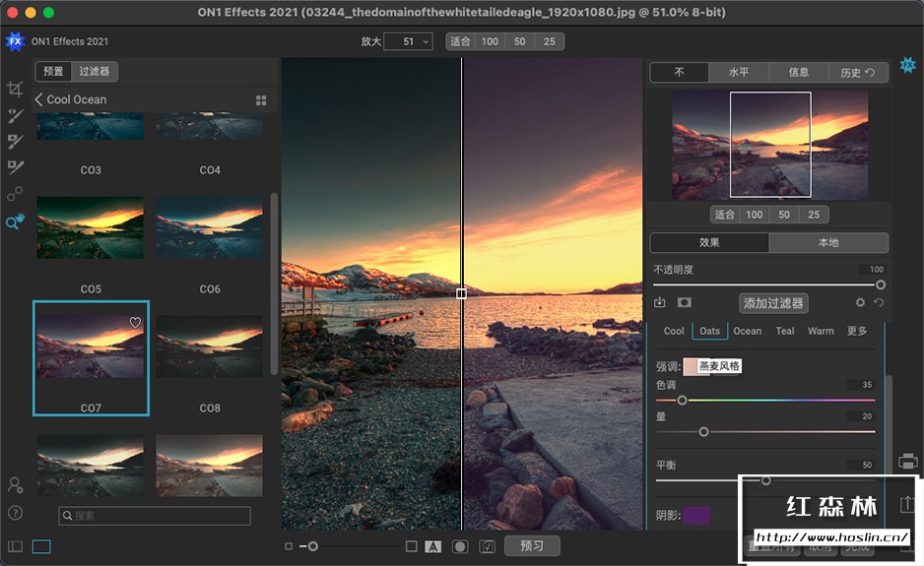Screen dimensions: 924x566
Task: Select the CO5 preset thumbnail
Action: click(91, 228)
